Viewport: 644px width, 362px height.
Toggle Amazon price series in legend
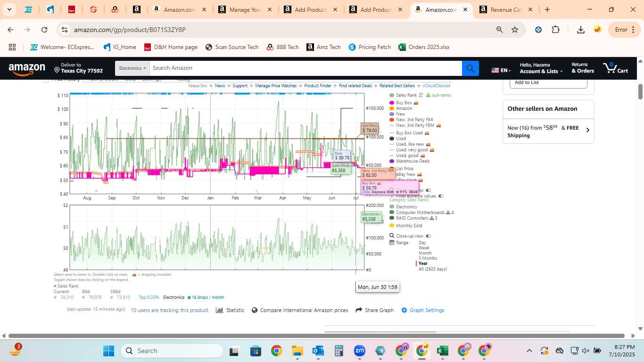pyautogui.click(x=401, y=108)
